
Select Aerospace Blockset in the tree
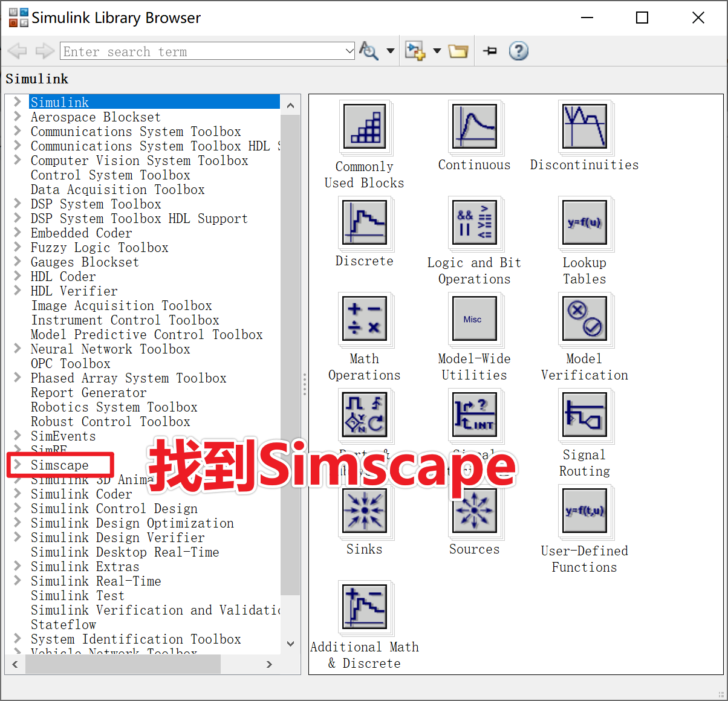(x=95, y=117)
